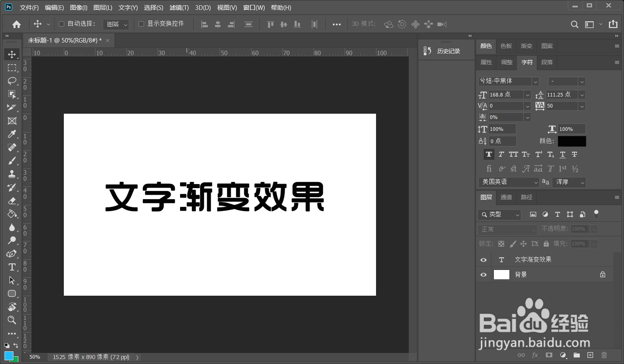624x364 pixels.
Task: Open the tracking value dropdown
Action: point(582,106)
